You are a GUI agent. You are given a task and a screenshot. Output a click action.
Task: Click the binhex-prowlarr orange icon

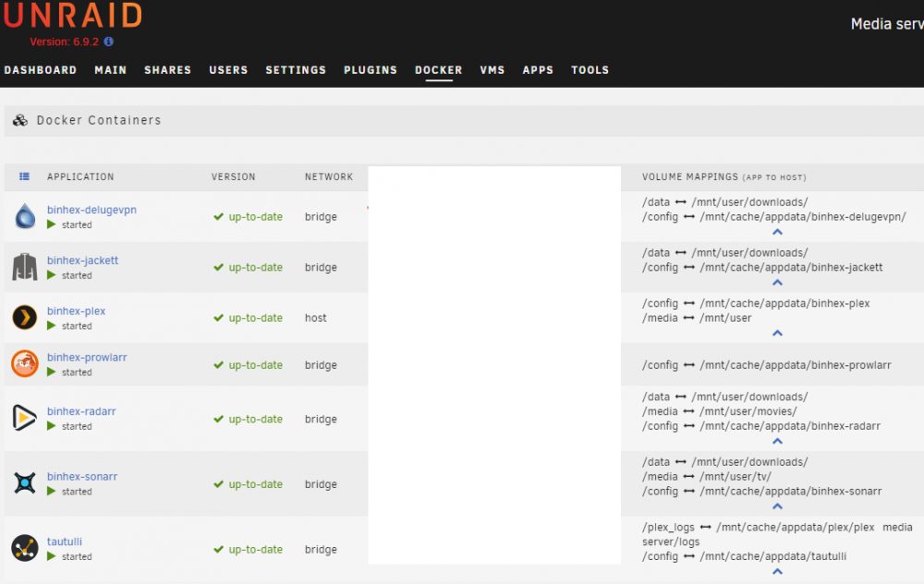pyautogui.click(x=25, y=363)
